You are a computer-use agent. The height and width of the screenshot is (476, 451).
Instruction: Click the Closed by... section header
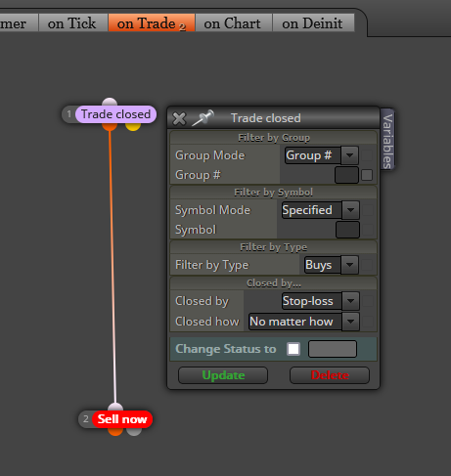pyautogui.click(x=274, y=283)
